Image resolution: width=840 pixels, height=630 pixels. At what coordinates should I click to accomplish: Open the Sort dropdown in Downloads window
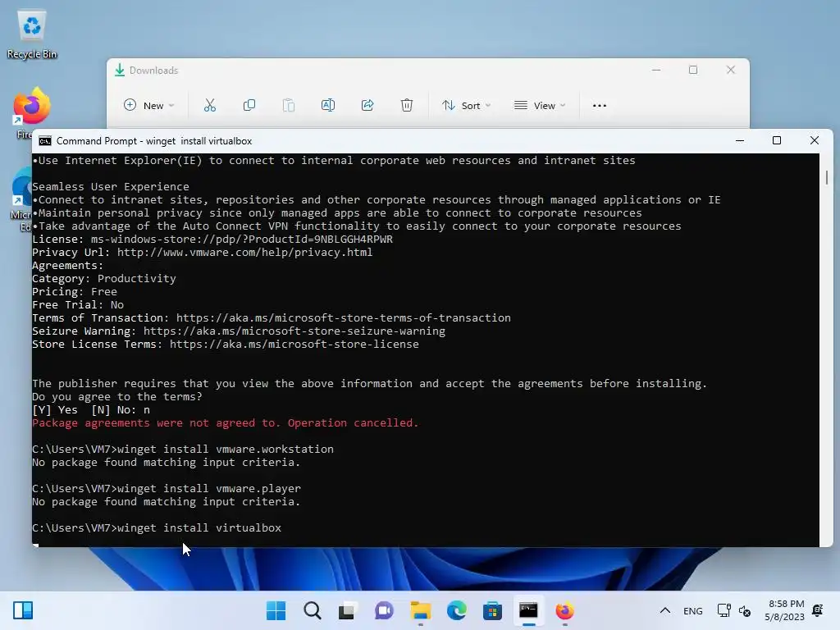click(x=466, y=106)
